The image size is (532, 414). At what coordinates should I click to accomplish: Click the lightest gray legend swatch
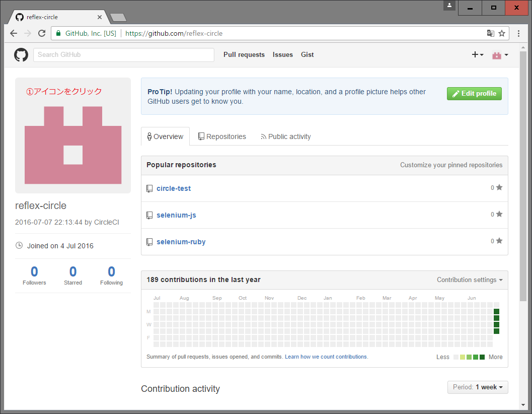[x=456, y=357]
